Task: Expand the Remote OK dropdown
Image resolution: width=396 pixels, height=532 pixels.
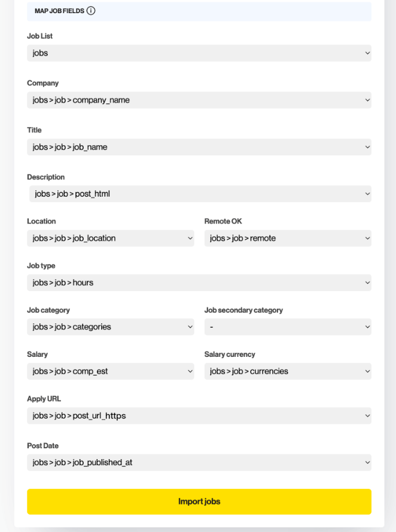Action: click(x=288, y=238)
